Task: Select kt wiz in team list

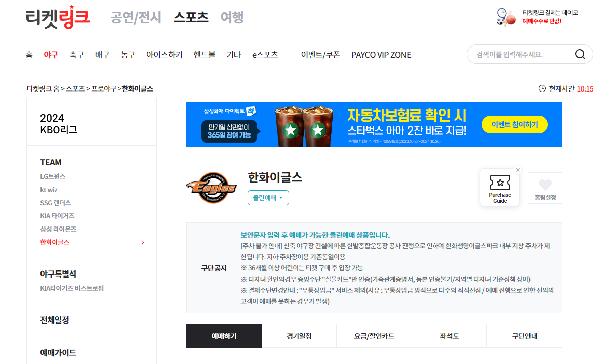Action: coord(49,190)
